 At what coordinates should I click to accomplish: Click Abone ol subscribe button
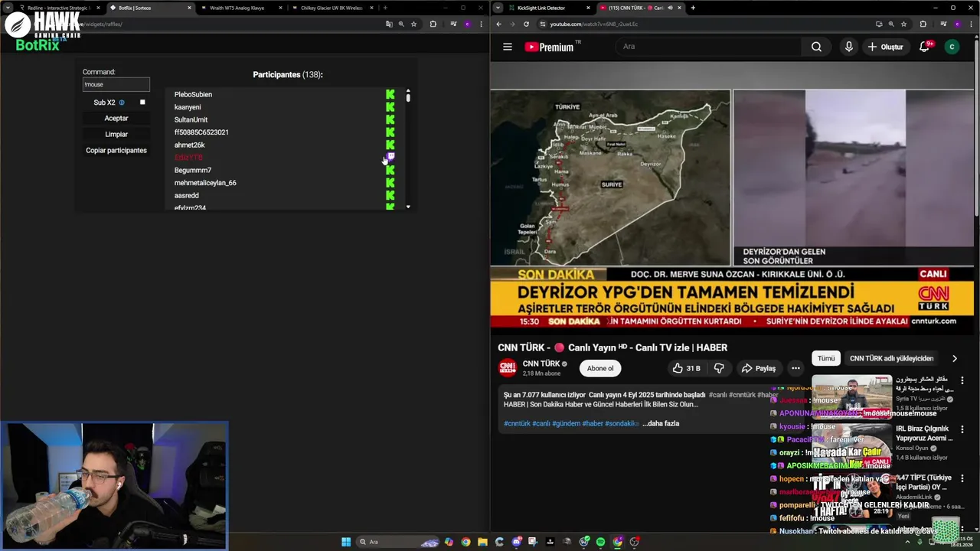click(600, 368)
